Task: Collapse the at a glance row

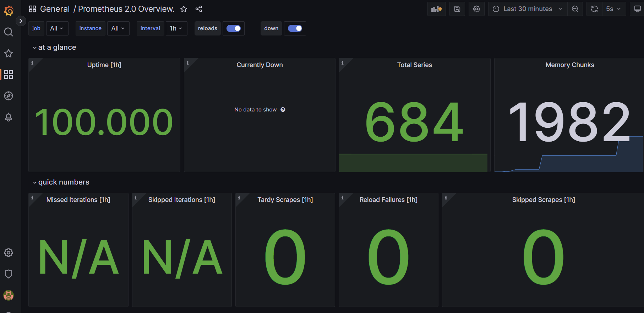Action: [x=54, y=47]
